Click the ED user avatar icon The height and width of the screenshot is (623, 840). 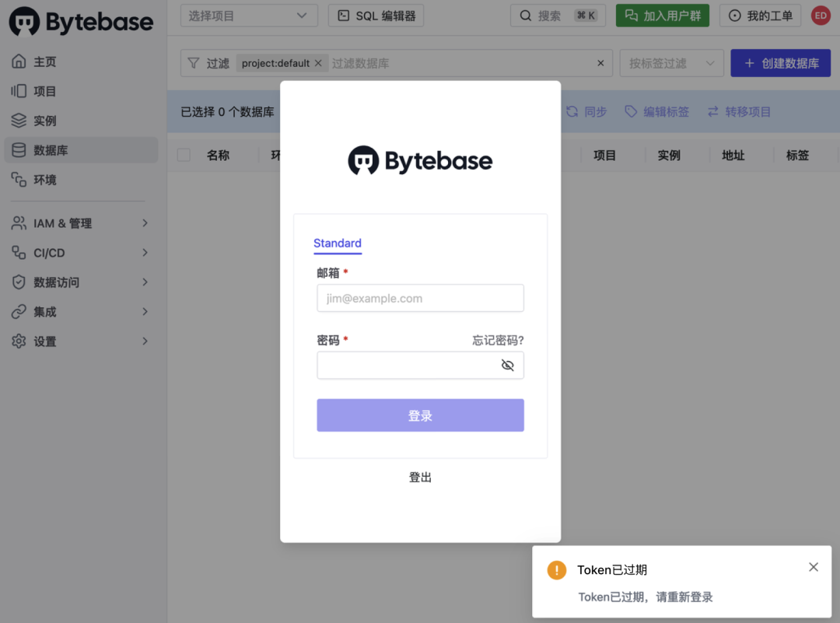[x=821, y=16]
